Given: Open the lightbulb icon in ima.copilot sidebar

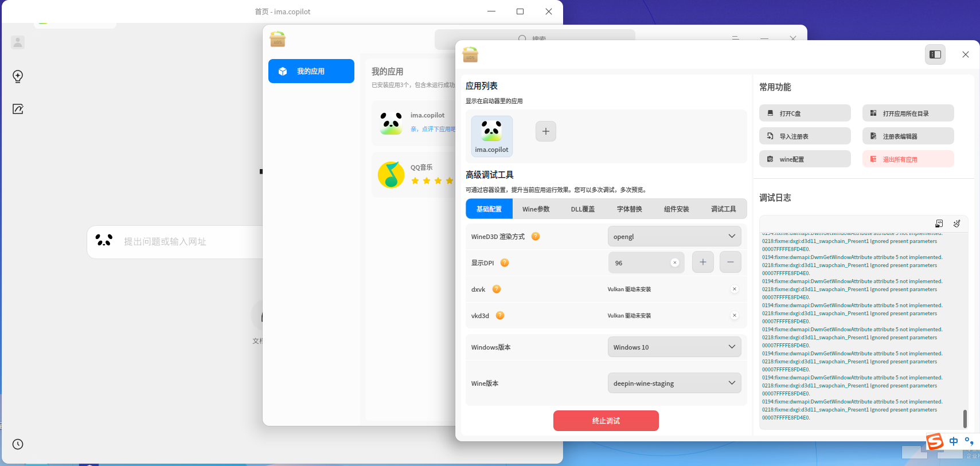Looking at the screenshot, I should (x=18, y=76).
